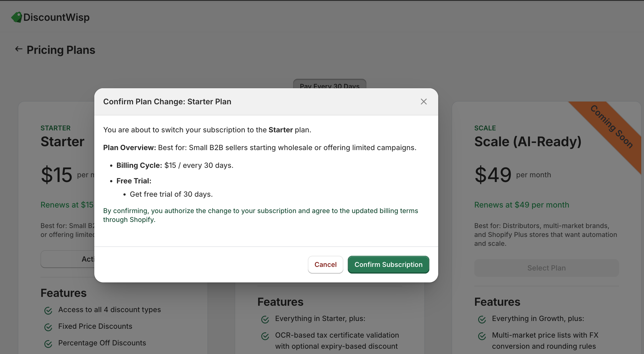Image resolution: width=644 pixels, height=354 pixels.
Task: Click checkmark icon beside Everything in Growth, plus
Action: tap(482, 319)
